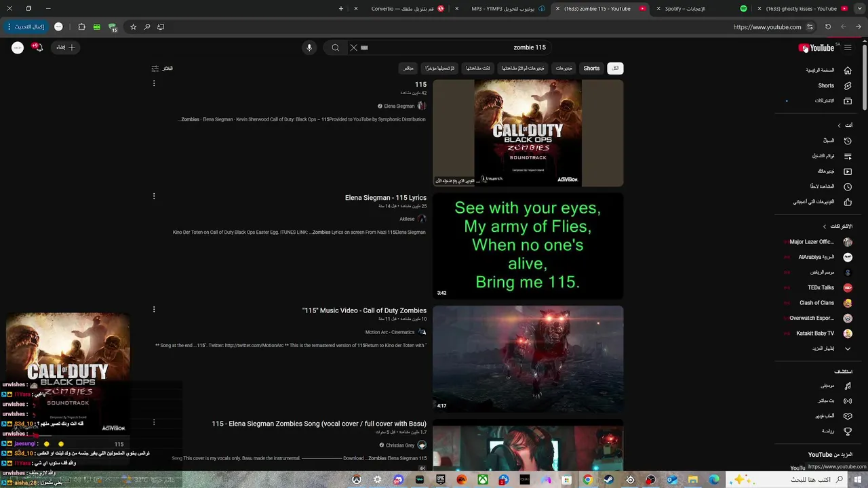The height and width of the screenshot is (488, 868).
Task: Expand the Subscriptions list header chevron
Action: (x=825, y=226)
